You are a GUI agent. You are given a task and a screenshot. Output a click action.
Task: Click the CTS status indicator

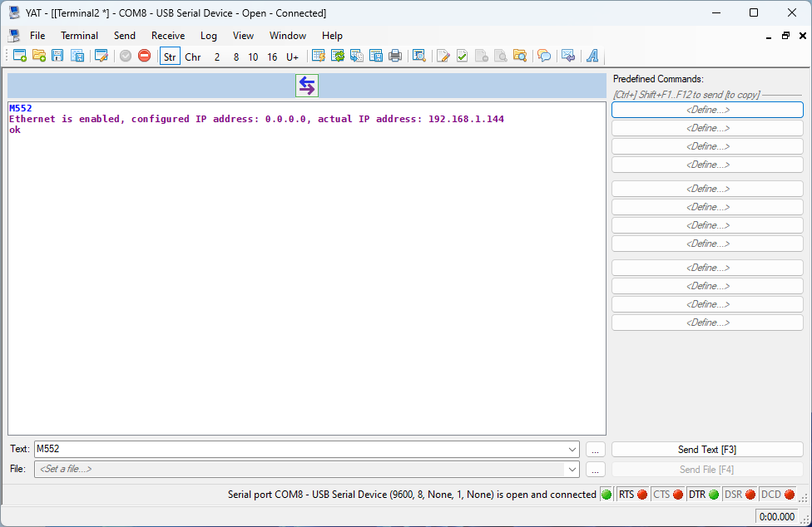pyautogui.click(x=667, y=495)
